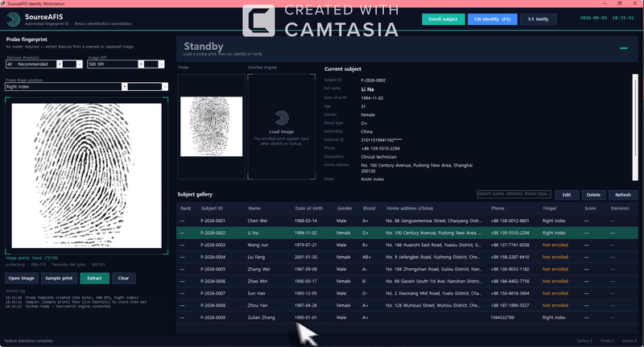This screenshot has height=347, width=644.
Task: Click the Clear button
Action: click(x=124, y=278)
